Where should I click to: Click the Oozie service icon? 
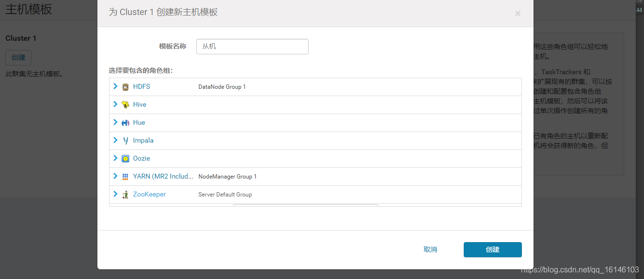[126, 159]
